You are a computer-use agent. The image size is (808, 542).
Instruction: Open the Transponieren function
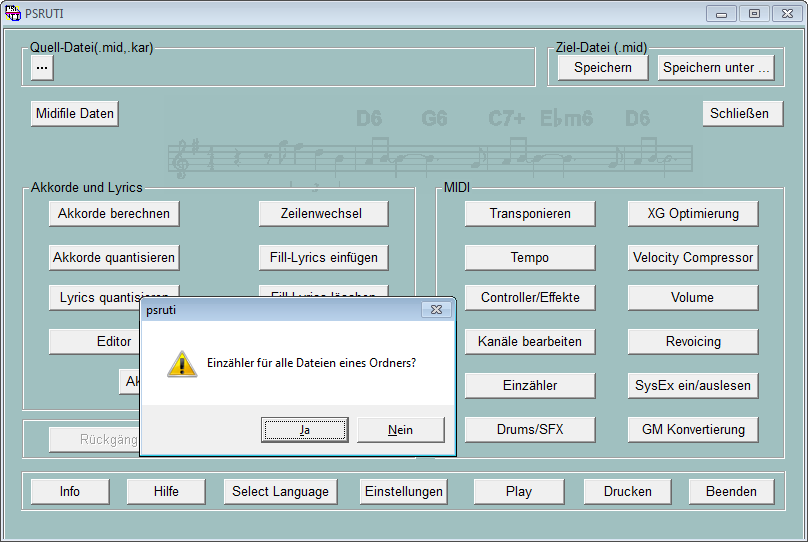pyautogui.click(x=530, y=214)
